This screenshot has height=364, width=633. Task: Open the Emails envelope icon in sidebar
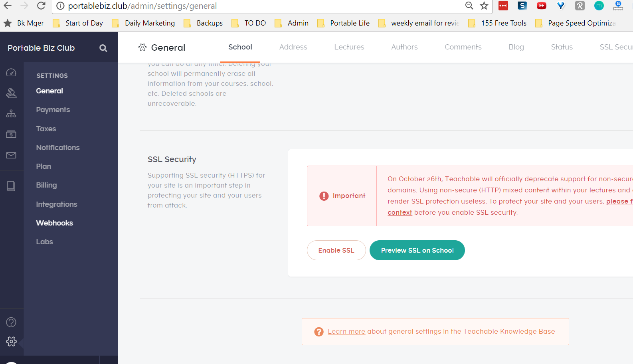pos(11,155)
